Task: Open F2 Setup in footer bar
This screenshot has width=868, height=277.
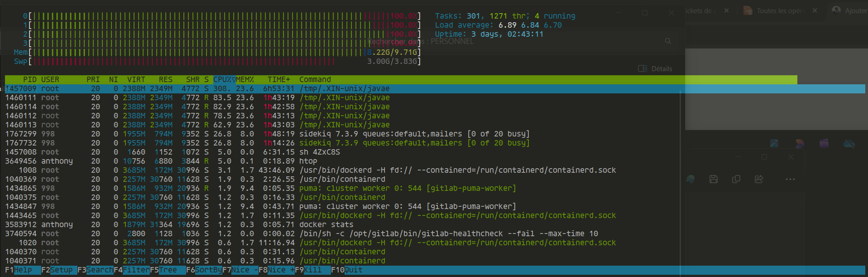Action: pos(61,270)
